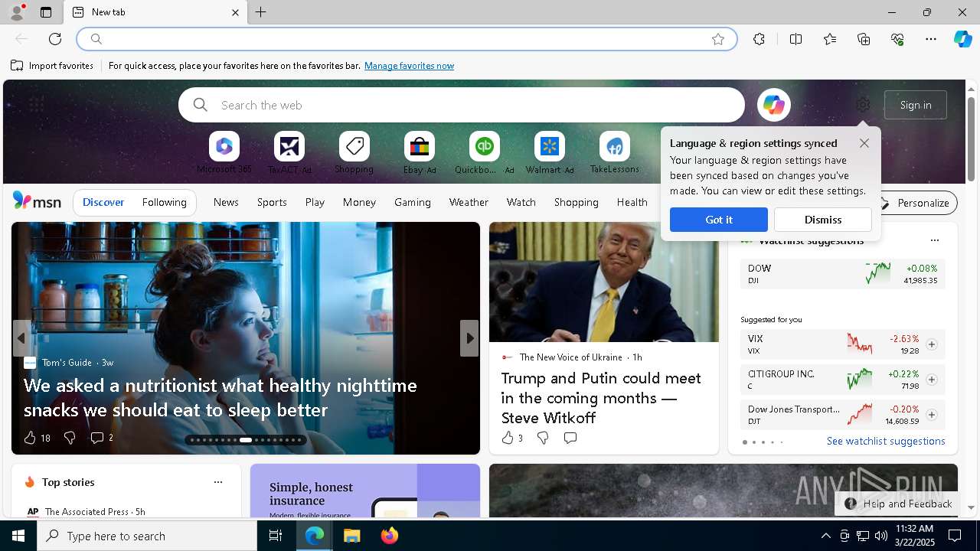Open TaxACT quick link tile

point(289,152)
